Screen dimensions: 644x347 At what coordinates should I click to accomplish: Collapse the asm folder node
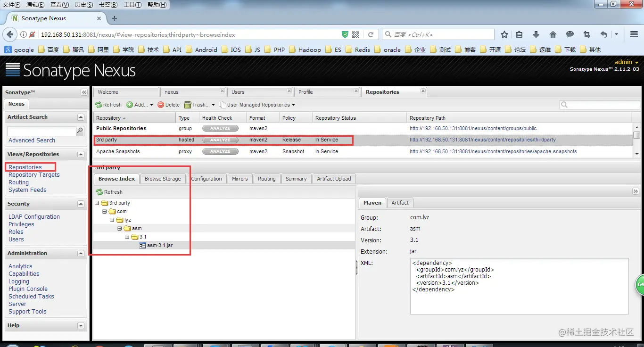click(120, 228)
